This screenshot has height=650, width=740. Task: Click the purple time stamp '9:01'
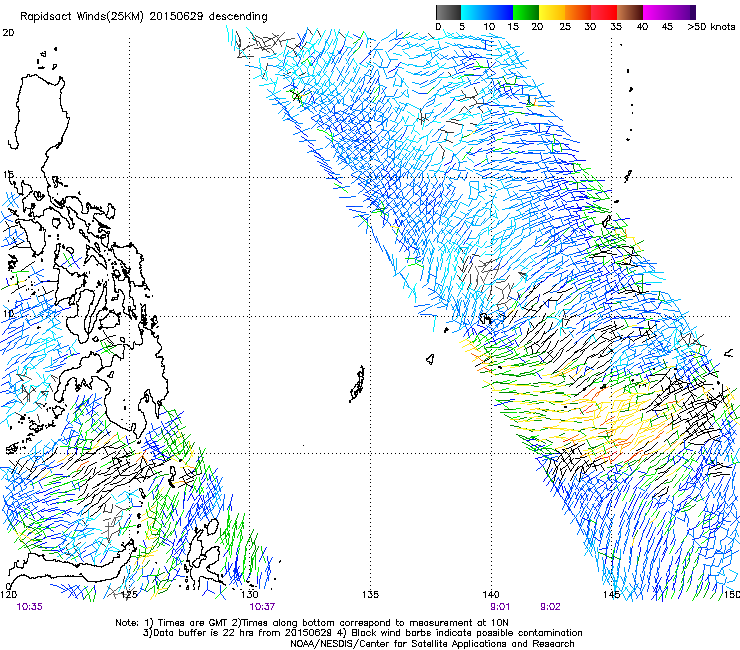(x=500, y=607)
